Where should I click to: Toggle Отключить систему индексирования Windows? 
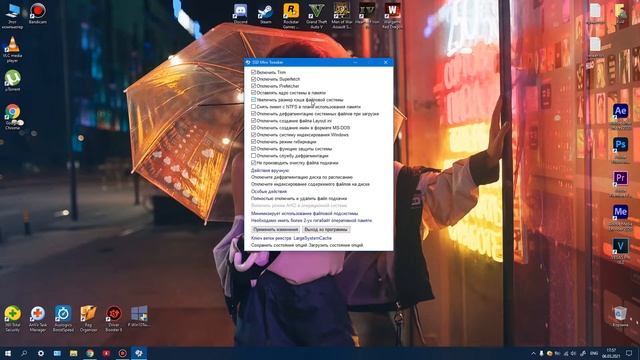coord(253,135)
